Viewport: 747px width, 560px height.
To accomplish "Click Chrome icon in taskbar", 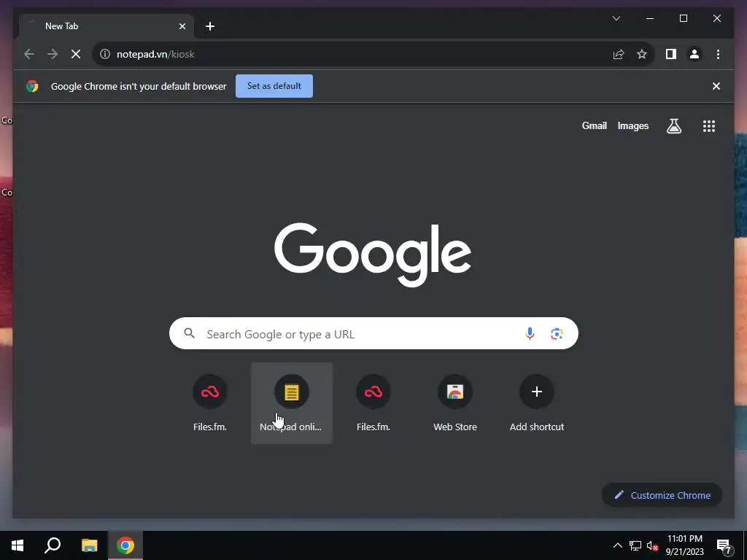I will tap(125, 545).
